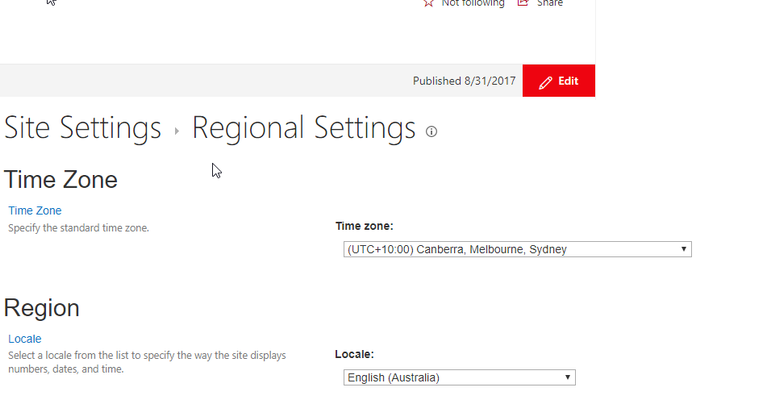
Task: Click the arrow on the Locale combo box
Action: pos(567,378)
